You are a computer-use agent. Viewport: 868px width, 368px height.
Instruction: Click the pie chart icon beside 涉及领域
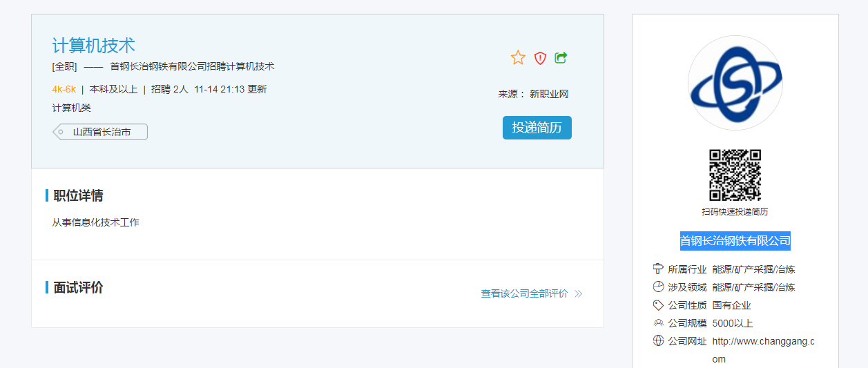pos(658,287)
